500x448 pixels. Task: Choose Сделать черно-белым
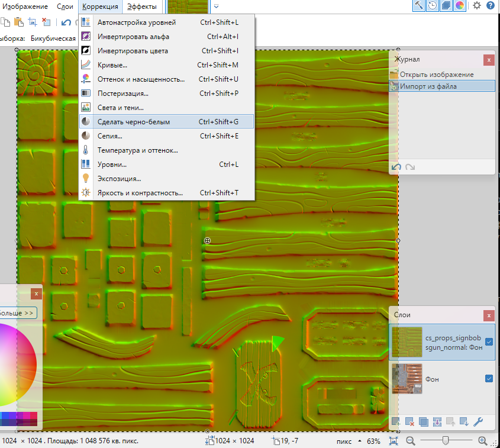click(166, 121)
